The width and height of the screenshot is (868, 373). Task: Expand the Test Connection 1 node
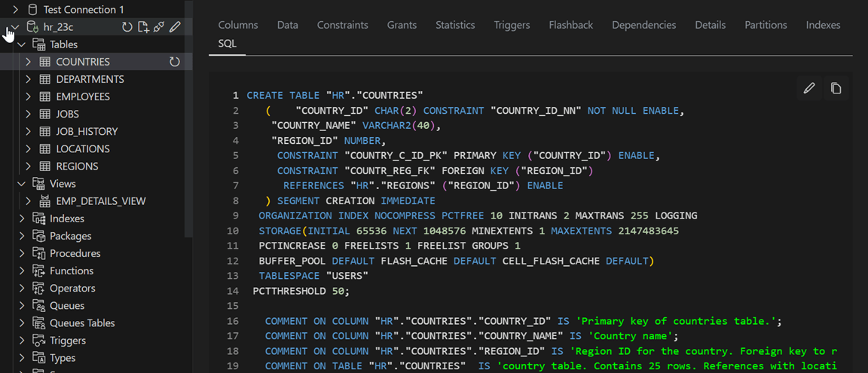tap(15, 10)
